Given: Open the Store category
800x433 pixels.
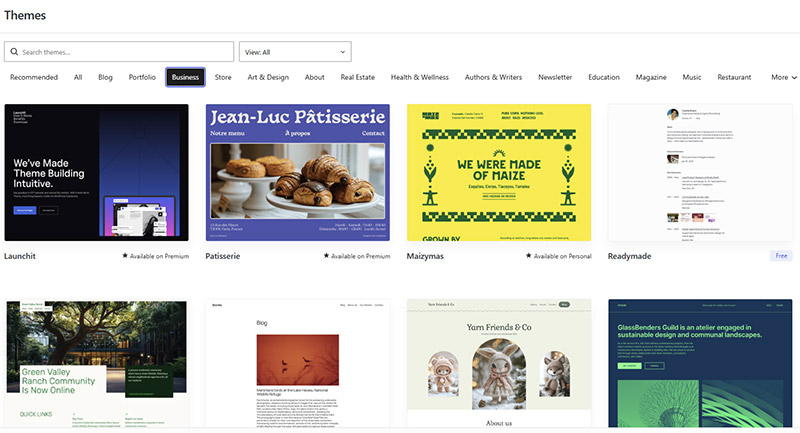Looking at the screenshot, I should pyautogui.click(x=223, y=77).
